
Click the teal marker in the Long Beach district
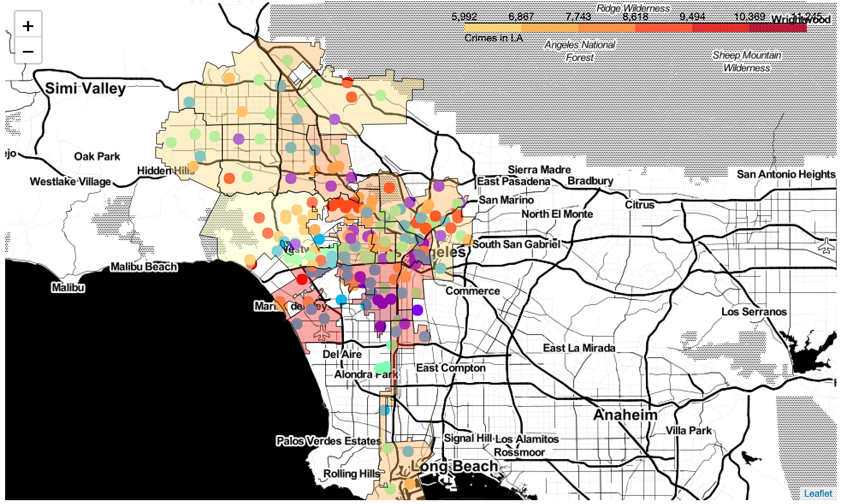tap(408, 451)
